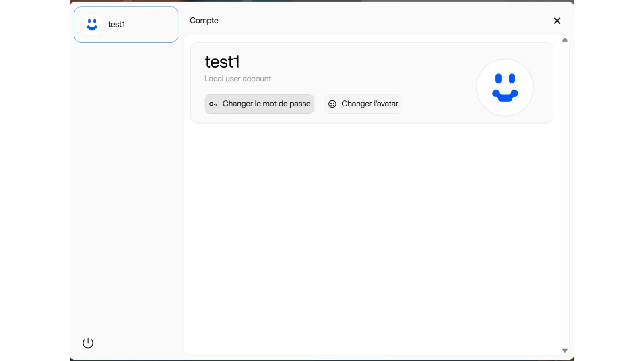Click the power icon in the sidebar
Screen dimensions: 644x361
click(x=88, y=343)
